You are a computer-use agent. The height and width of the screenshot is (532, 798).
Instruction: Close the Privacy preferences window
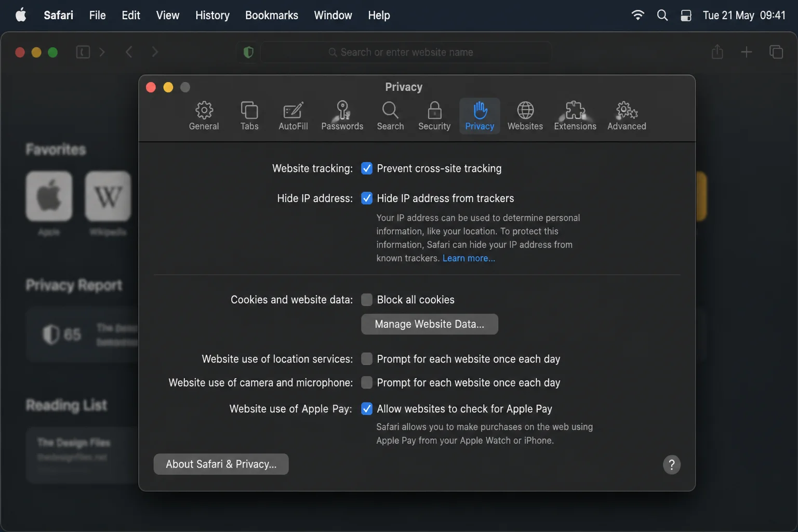pyautogui.click(x=151, y=87)
